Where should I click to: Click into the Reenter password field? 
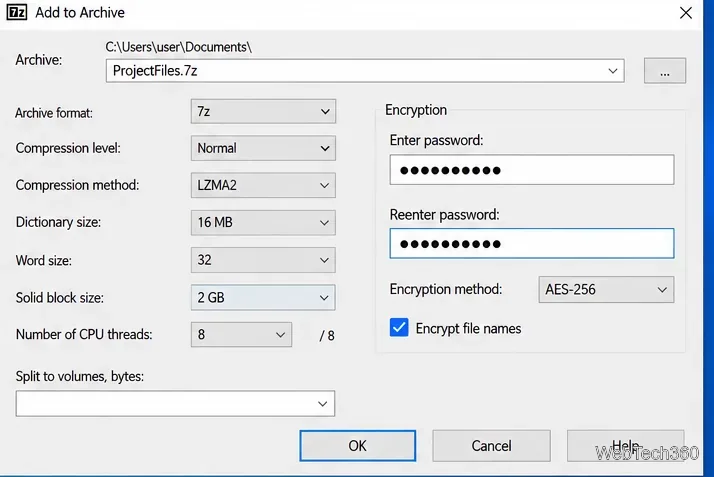(x=532, y=244)
